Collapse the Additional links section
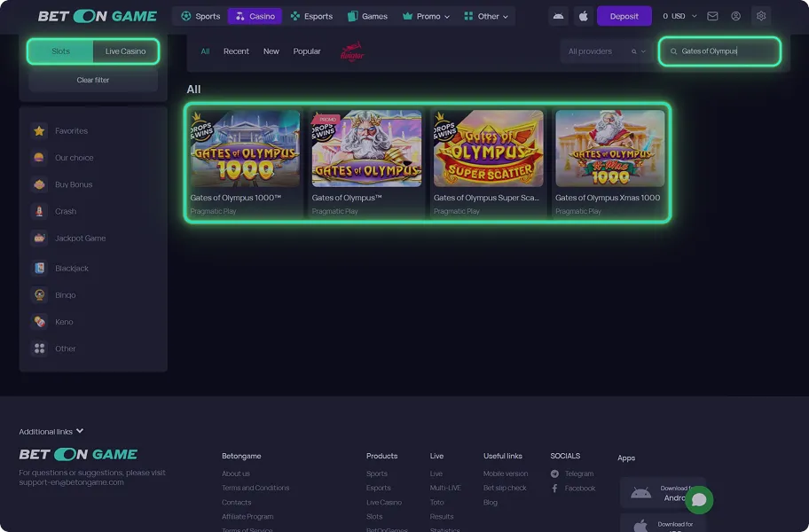Image resolution: width=809 pixels, height=532 pixels. [x=51, y=432]
